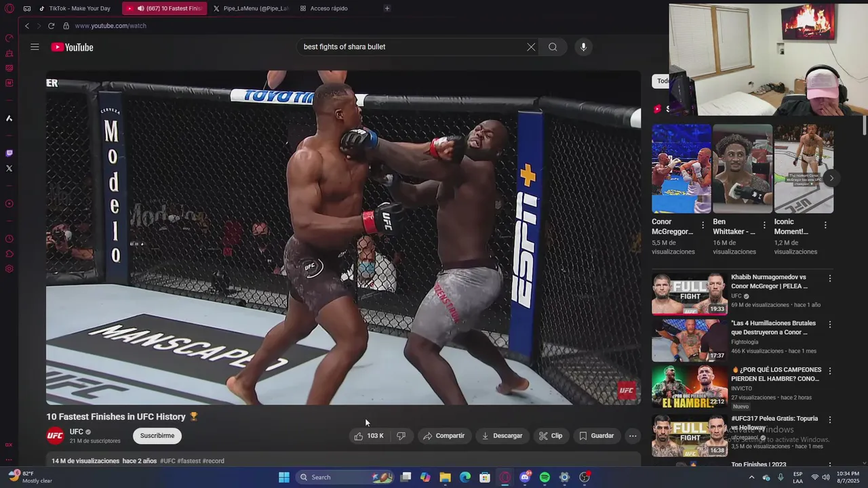Reload the page
The width and height of the screenshot is (868, 488).
[x=51, y=26]
